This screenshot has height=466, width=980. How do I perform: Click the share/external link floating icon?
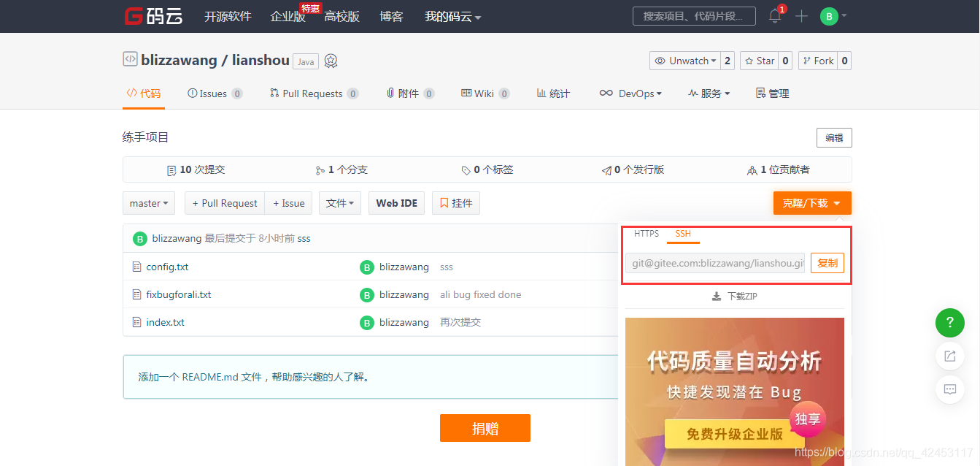pyautogui.click(x=950, y=356)
